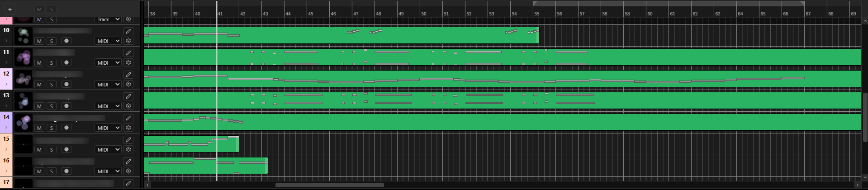The image size is (868, 190).
Task: Open the edit pencil for track 17
Action: [x=128, y=183]
